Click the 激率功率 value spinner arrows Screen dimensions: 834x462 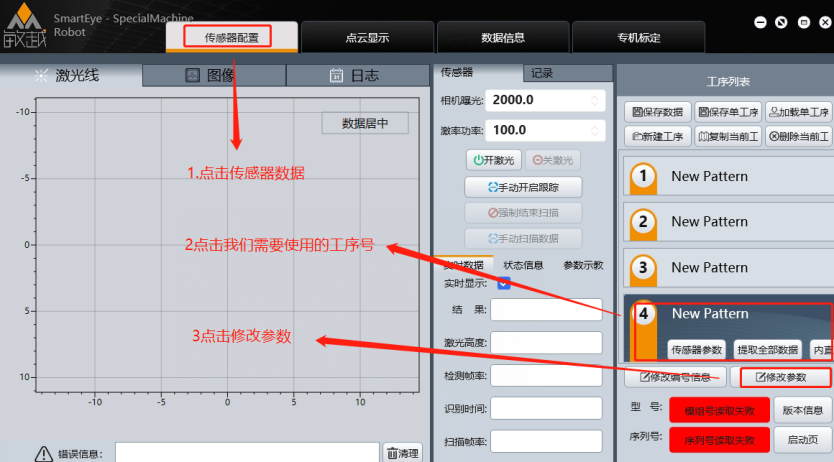click(595, 130)
